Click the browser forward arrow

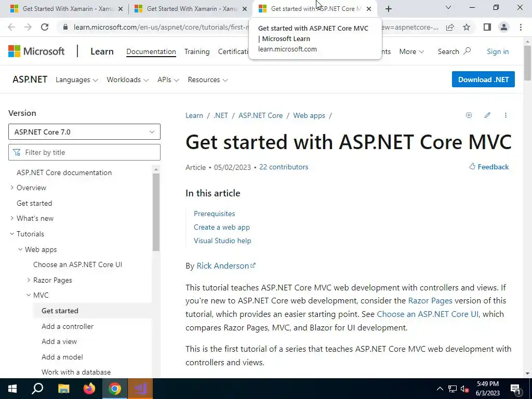28,27
